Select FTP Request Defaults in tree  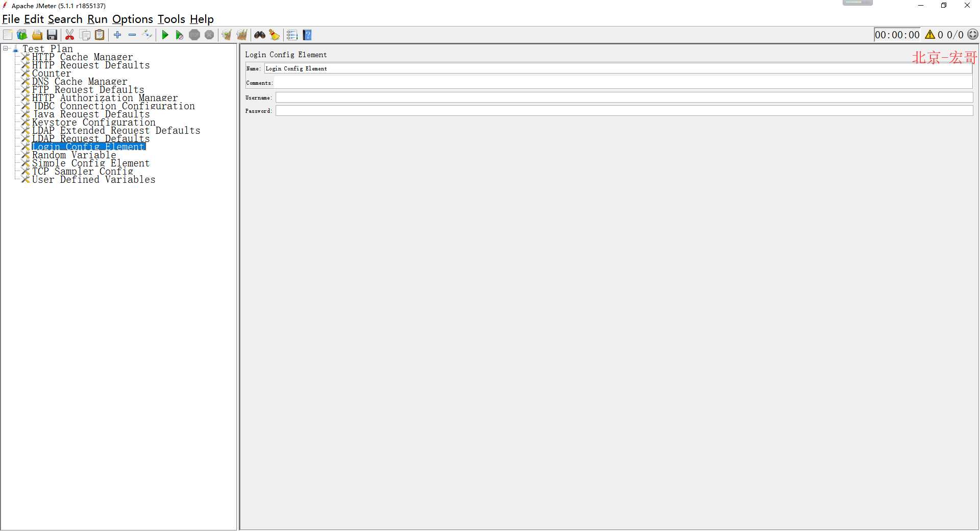pyautogui.click(x=88, y=90)
